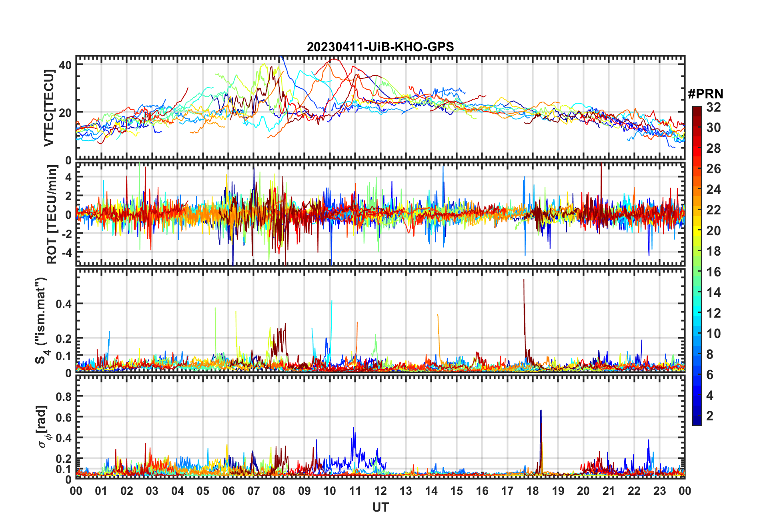Click the UT axis hour label 01
Image resolution: width=761 pixels, height=532 pixels.
[x=102, y=491]
